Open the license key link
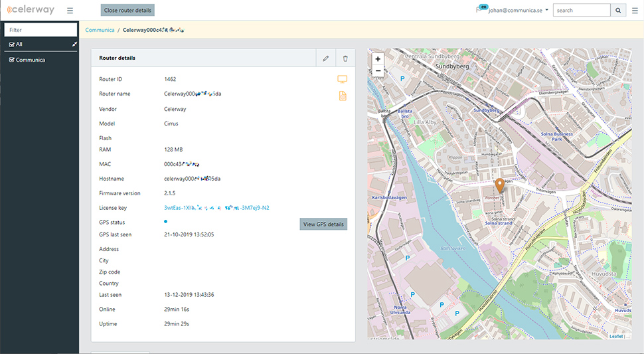 tap(216, 208)
